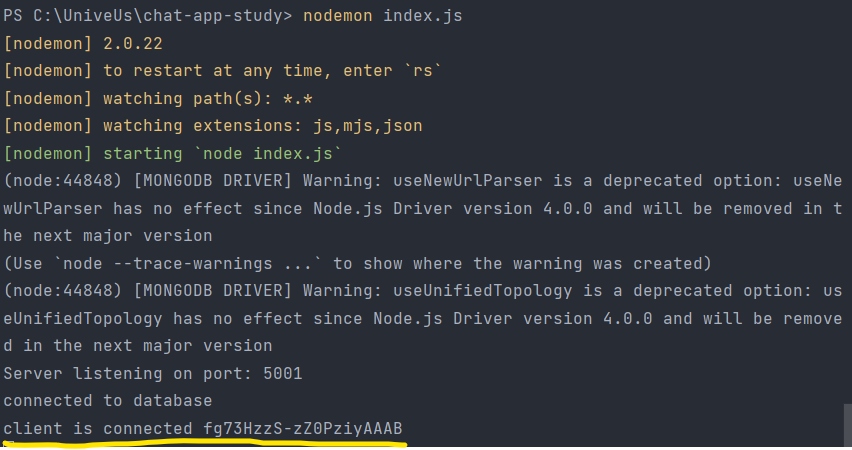Click the 'he next major version' line
Screen dimensions: 852x450
pyautogui.click(x=108, y=236)
